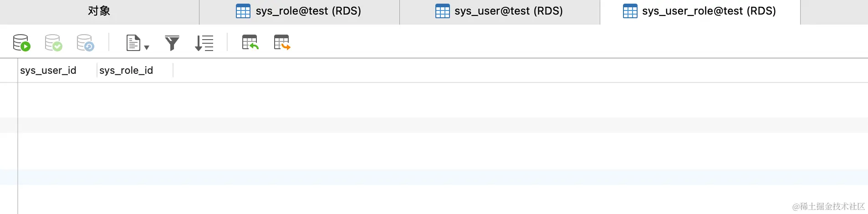The image size is (868, 214).
Task: Click the sys_role_id column header
Action: [126, 71]
